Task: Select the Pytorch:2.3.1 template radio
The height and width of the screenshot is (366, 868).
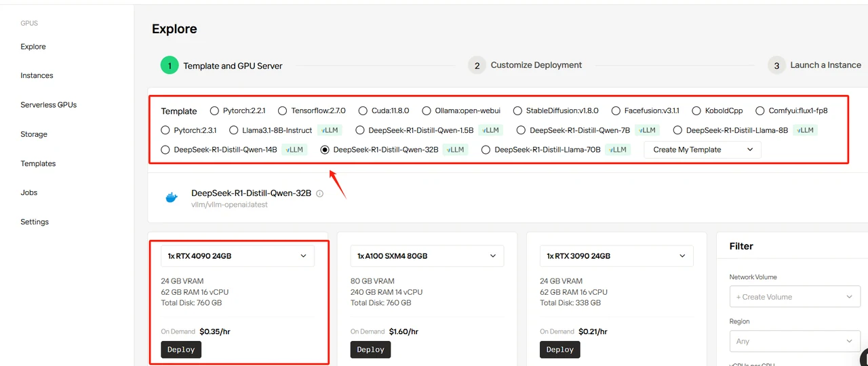Action: point(165,130)
